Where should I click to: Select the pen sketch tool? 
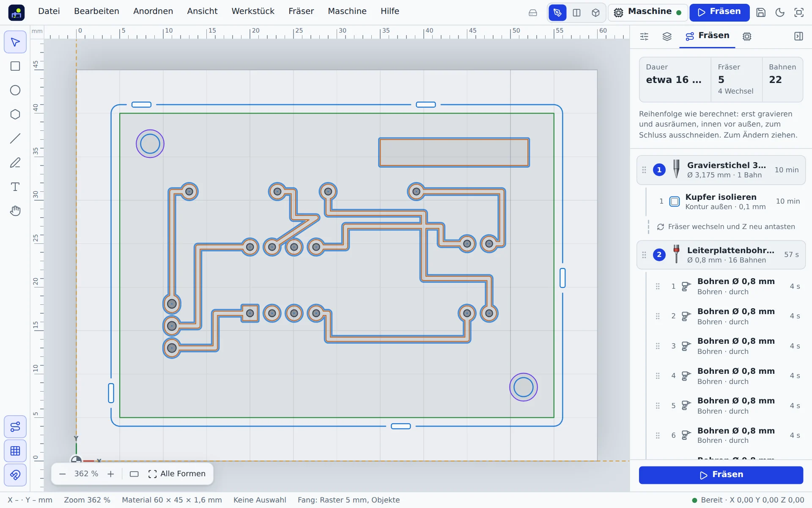(15, 163)
